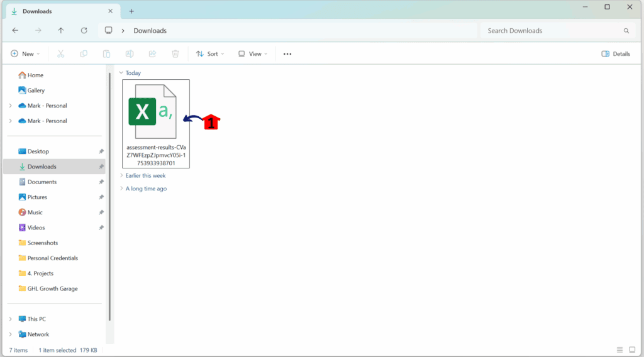Expand first Mark - Personal OneDrive node
644x357 pixels.
(x=10, y=106)
